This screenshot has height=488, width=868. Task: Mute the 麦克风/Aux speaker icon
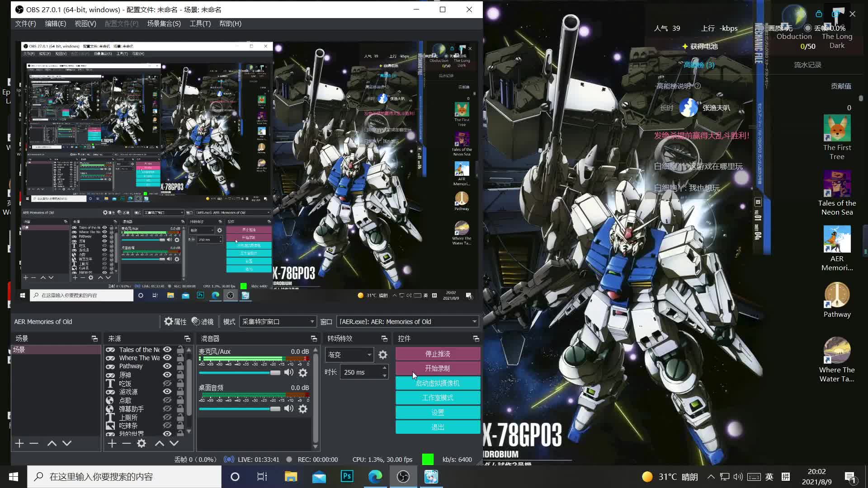[x=288, y=372]
